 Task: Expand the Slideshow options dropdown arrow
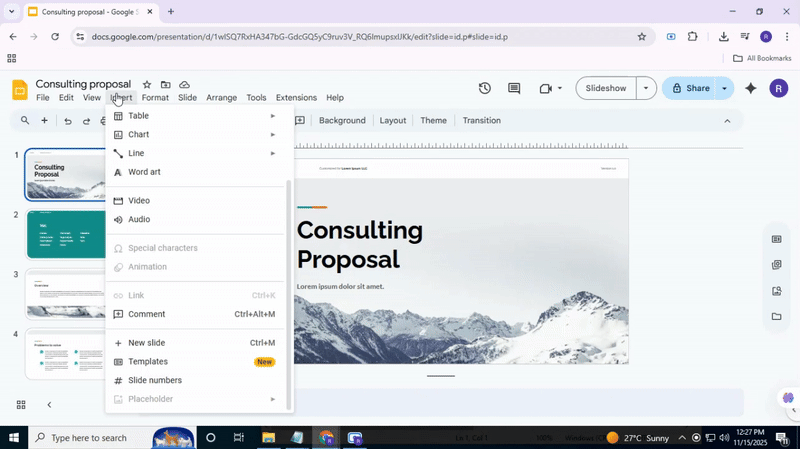tap(646, 88)
